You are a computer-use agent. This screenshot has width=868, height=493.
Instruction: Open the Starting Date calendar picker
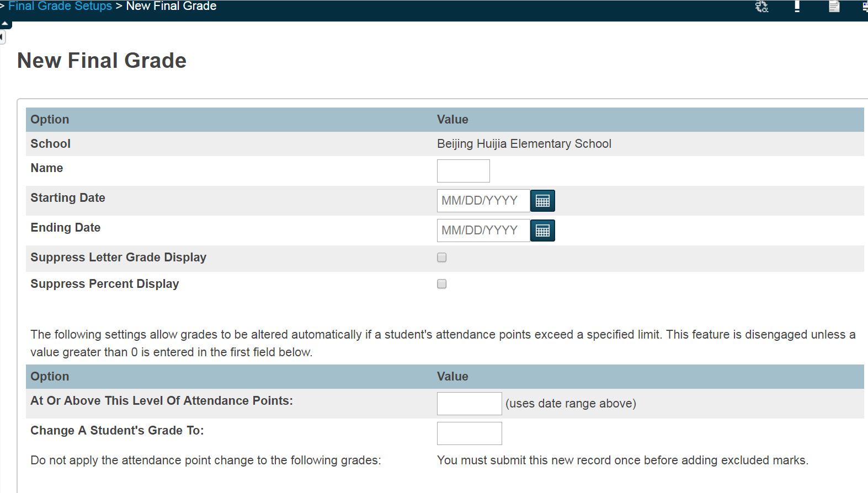click(542, 200)
